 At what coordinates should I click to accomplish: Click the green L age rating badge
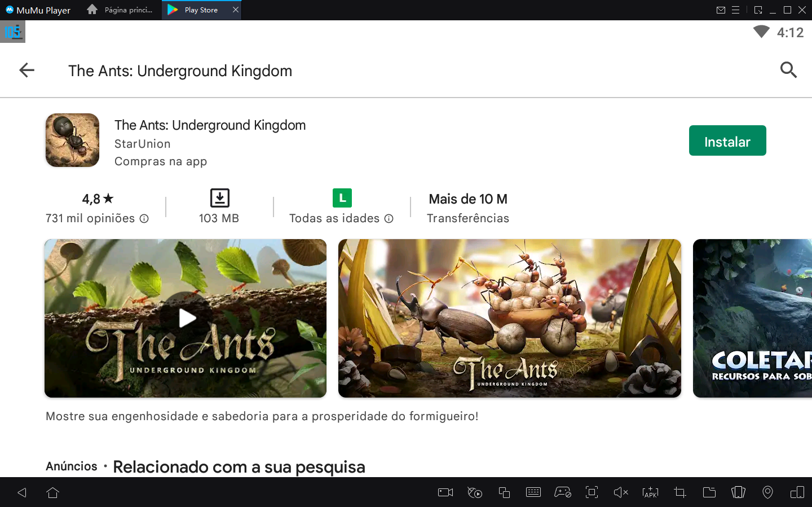click(342, 198)
